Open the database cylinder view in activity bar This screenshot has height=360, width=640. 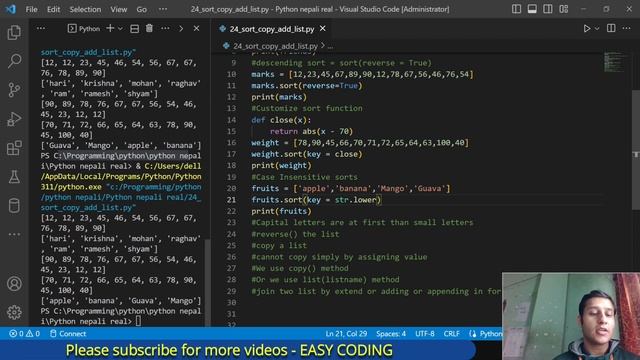[14, 206]
